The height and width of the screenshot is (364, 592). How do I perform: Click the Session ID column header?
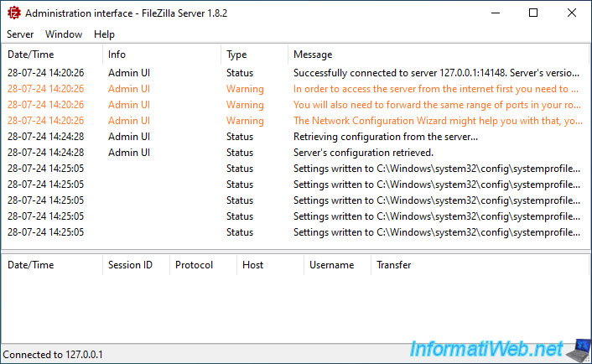click(130, 265)
